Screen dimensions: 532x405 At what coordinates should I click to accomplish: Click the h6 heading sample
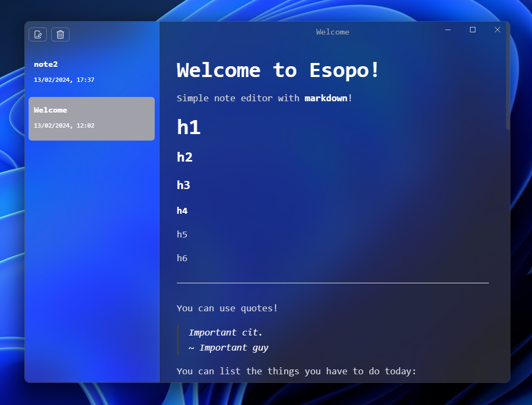[182, 259]
